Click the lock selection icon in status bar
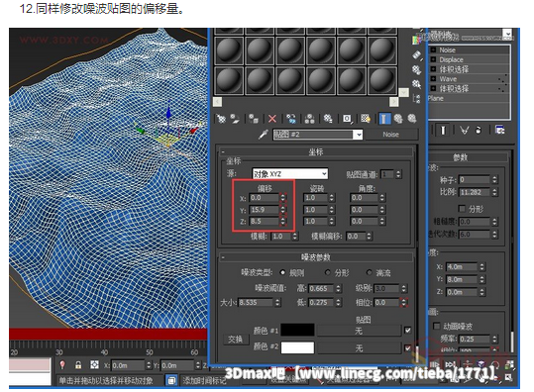The image size is (534, 392). [78, 365]
